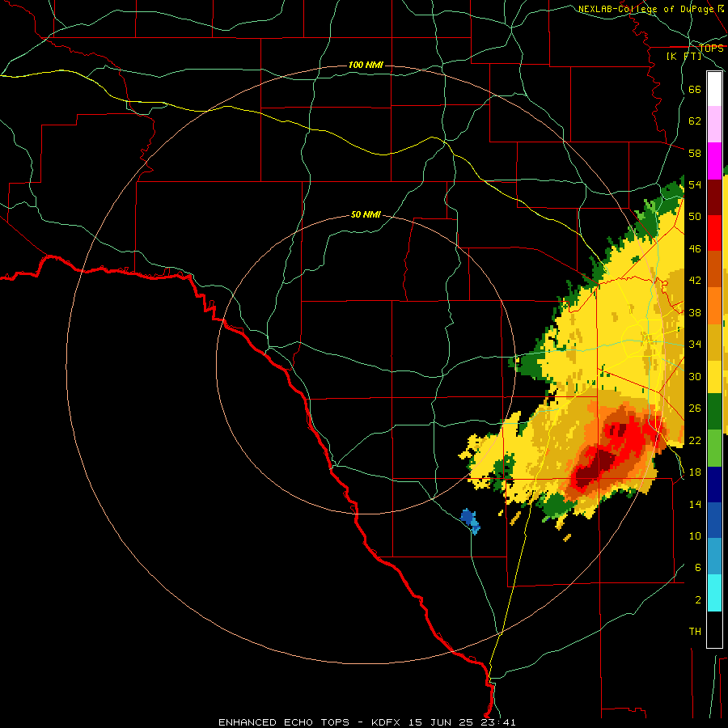Click the dark green legend swatch
This screenshot has height=728, width=728.
714,412
